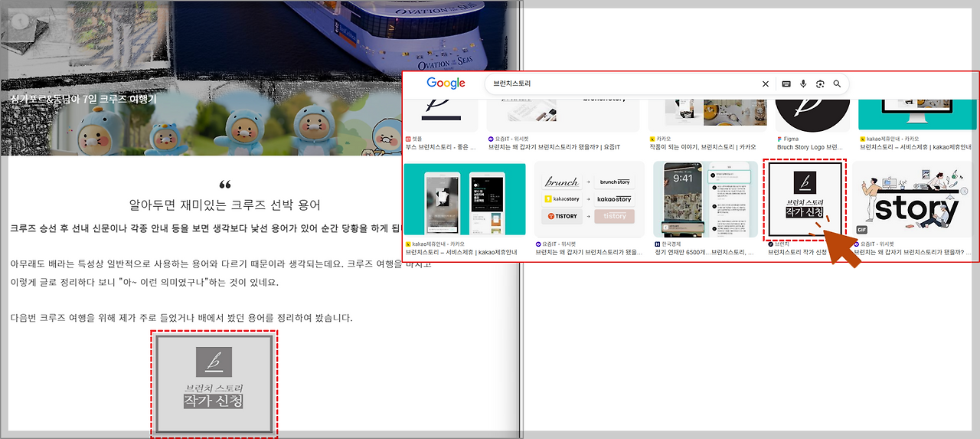
Task: Start voice search with the microphone icon
Action: click(803, 84)
